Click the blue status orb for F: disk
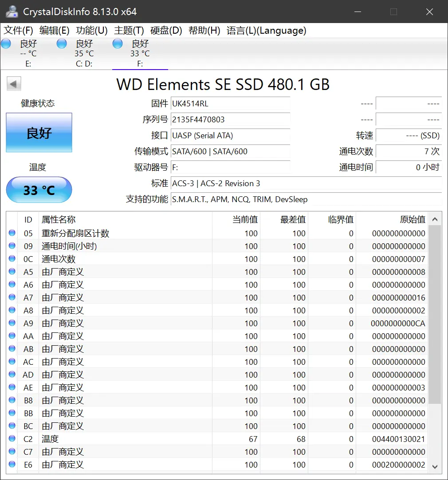The width and height of the screenshot is (448, 480). point(118,44)
